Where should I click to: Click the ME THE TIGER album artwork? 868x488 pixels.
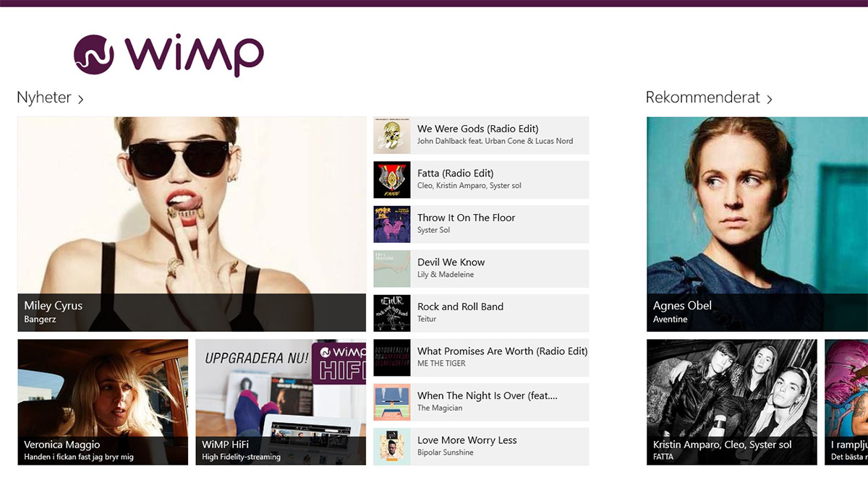coord(392,357)
